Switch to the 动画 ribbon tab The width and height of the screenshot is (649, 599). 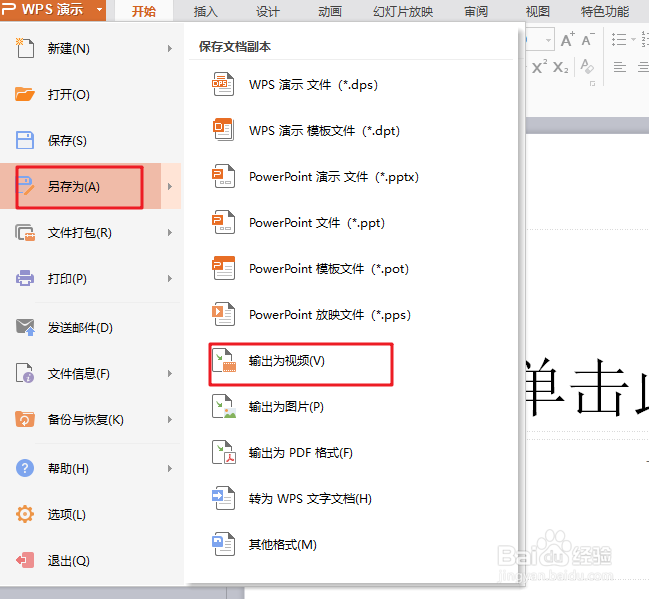pos(330,11)
